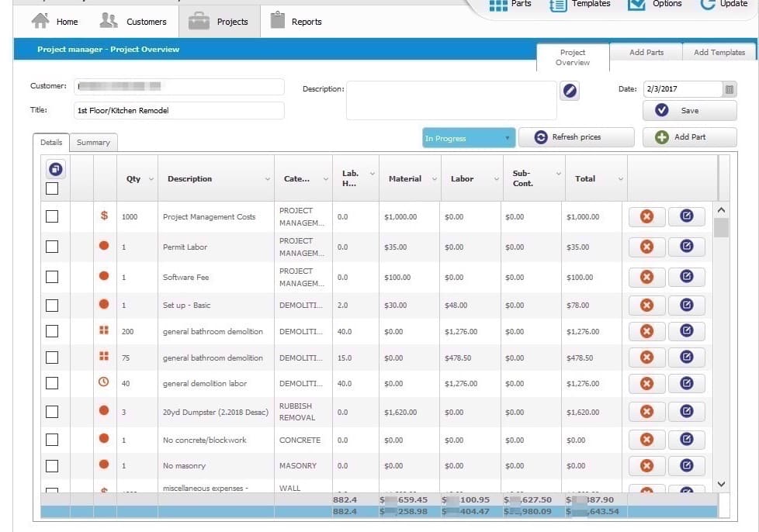Click dollar icon of Project Management Costs
759x532 pixels.
pos(104,216)
